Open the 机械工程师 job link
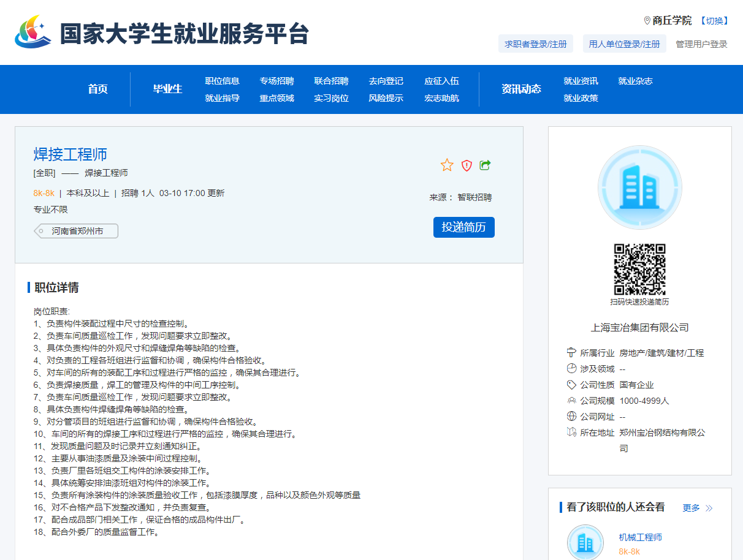The width and height of the screenshot is (743, 560). pos(640,537)
